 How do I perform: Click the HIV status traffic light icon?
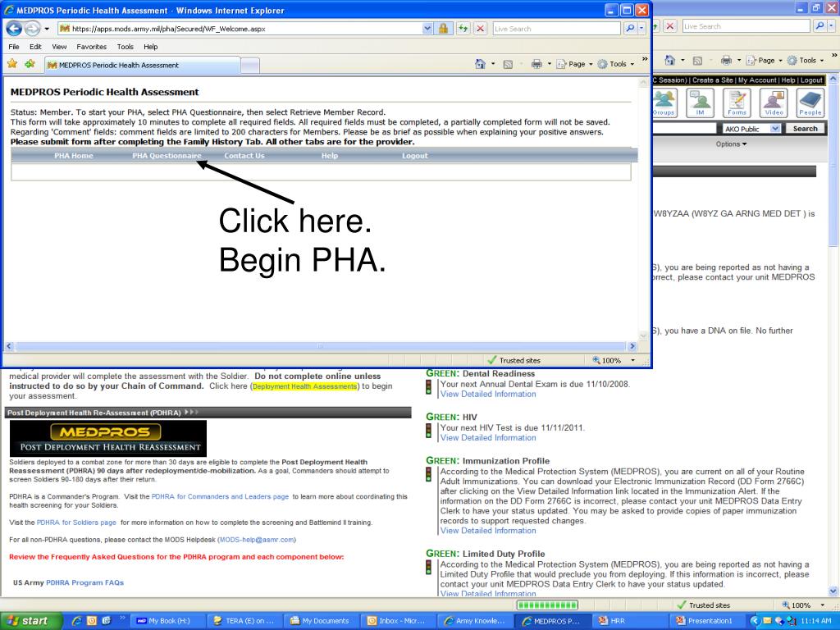(428, 431)
